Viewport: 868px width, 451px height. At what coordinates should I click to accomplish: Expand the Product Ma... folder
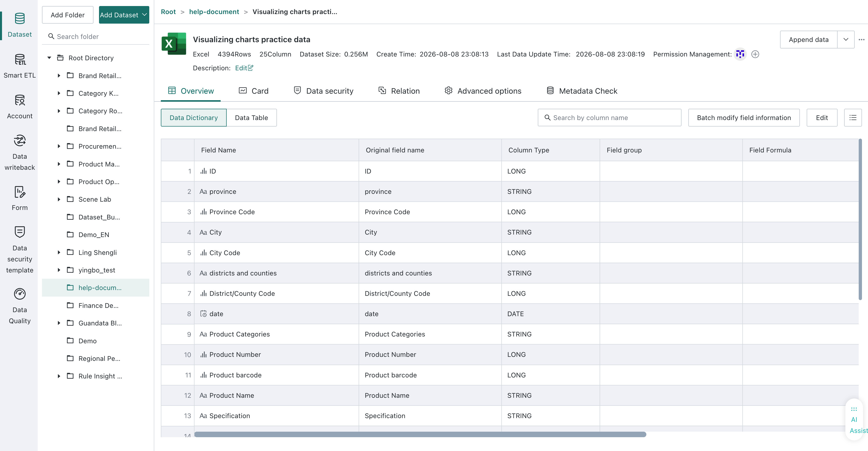coord(59,164)
